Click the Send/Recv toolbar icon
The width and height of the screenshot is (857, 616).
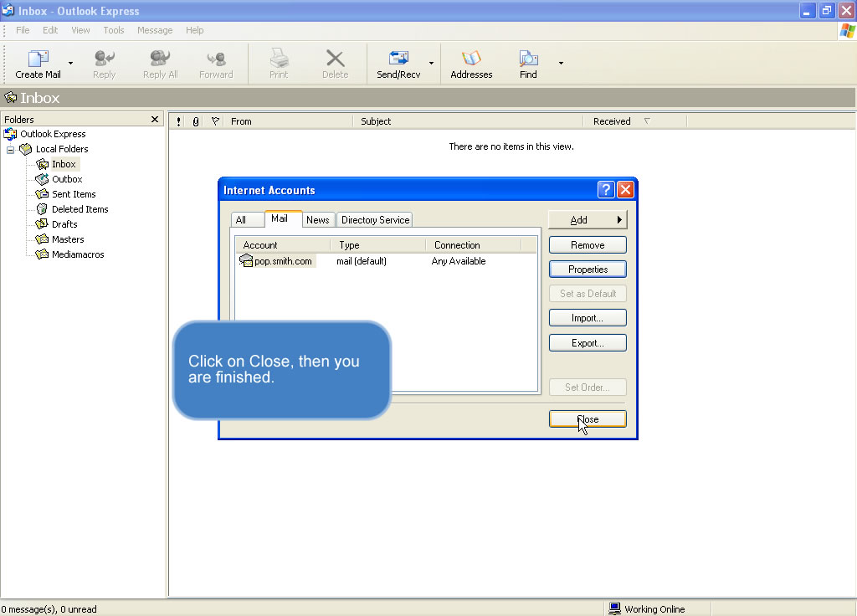[x=398, y=59]
